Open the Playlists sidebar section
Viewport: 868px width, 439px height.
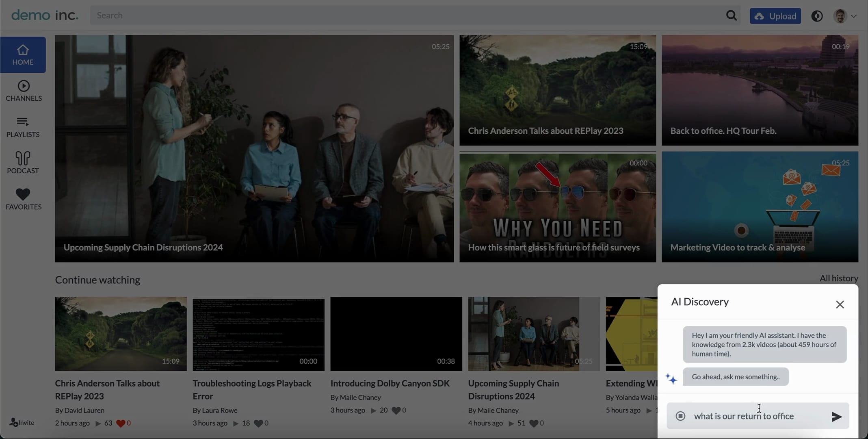pos(23,127)
